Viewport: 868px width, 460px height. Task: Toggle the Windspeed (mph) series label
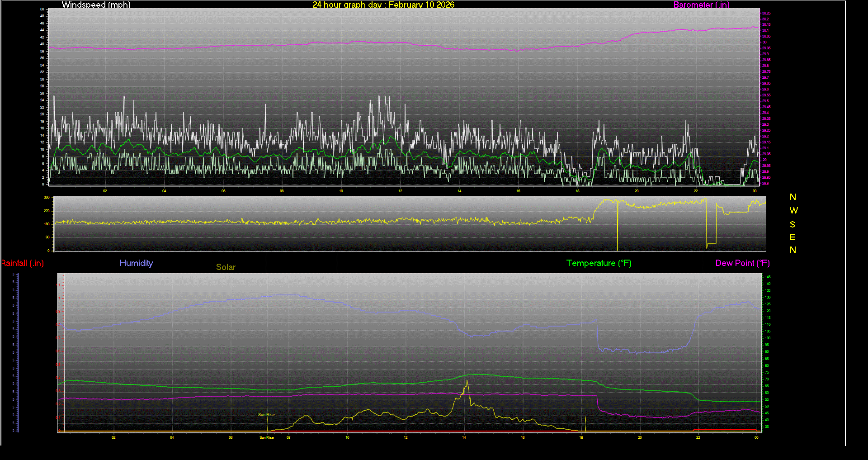point(96,5)
